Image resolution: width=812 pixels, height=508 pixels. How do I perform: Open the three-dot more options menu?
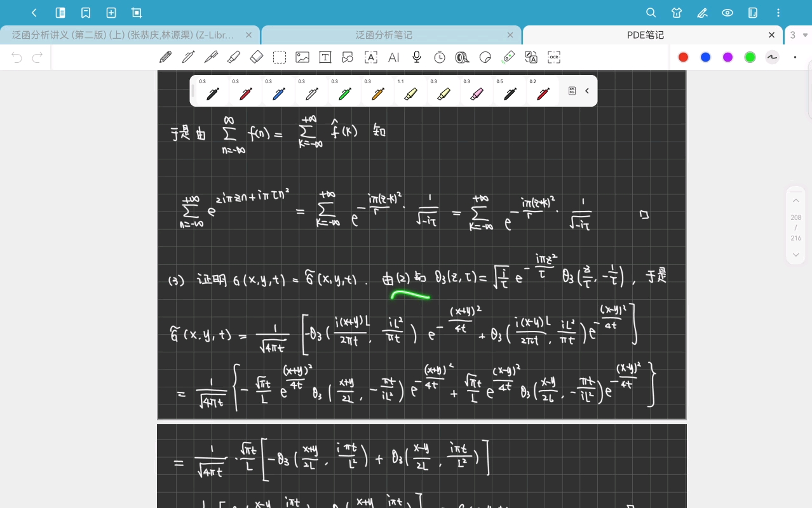coord(779,13)
